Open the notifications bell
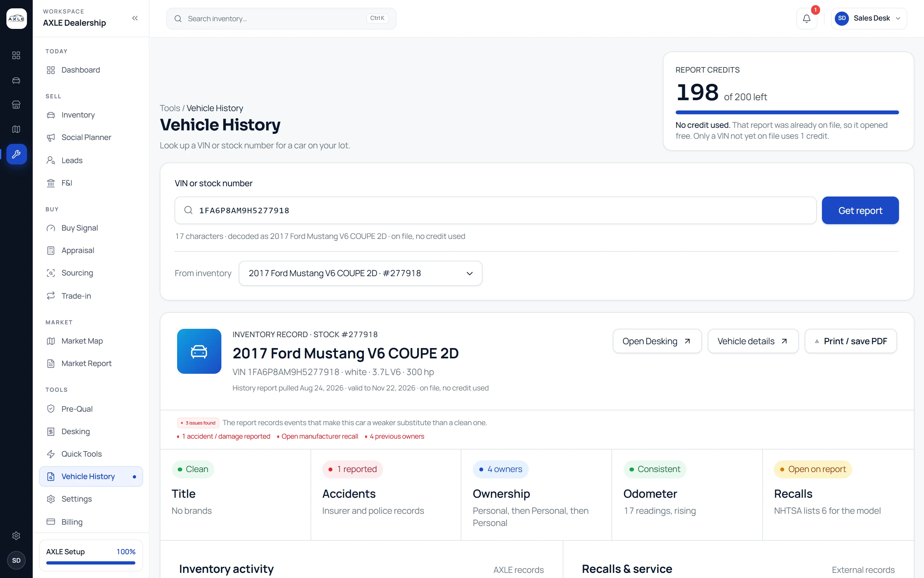 click(806, 18)
